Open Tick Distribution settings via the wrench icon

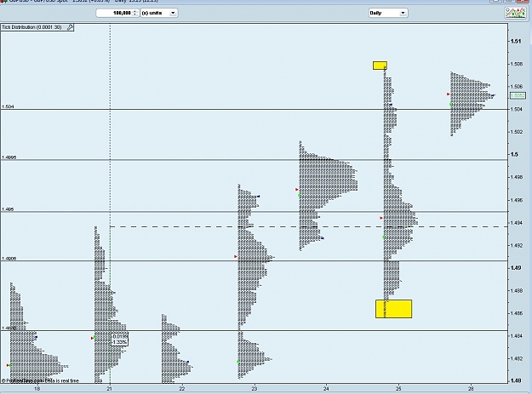pos(71,27)
